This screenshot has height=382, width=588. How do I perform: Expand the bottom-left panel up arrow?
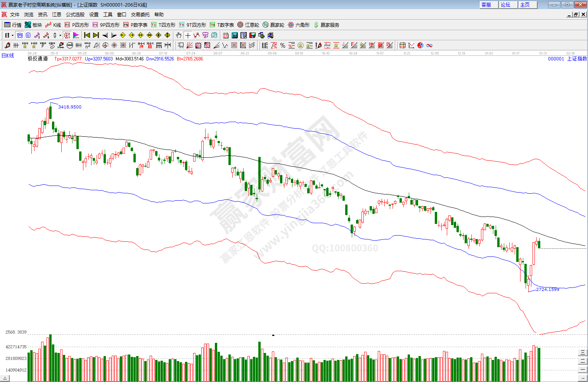pos(5,379)
